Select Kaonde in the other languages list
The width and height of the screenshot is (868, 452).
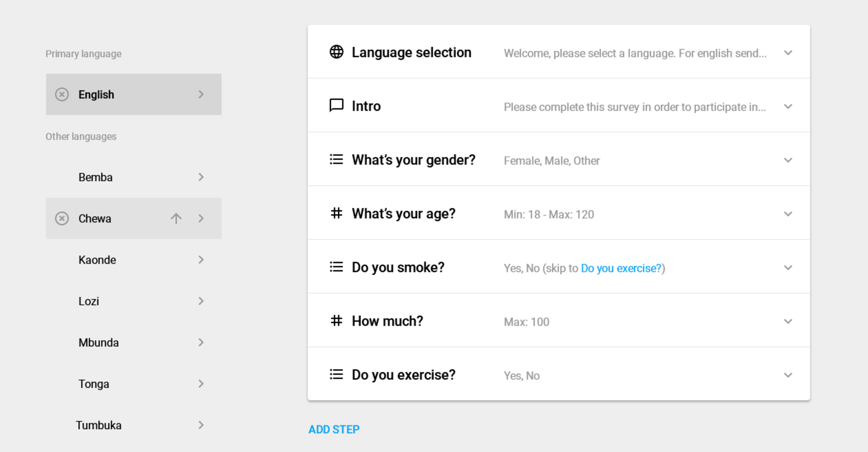(97, 260)
